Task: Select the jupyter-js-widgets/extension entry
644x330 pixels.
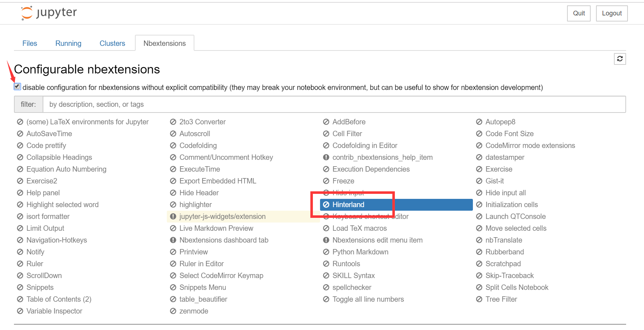Action: point(222,216)
